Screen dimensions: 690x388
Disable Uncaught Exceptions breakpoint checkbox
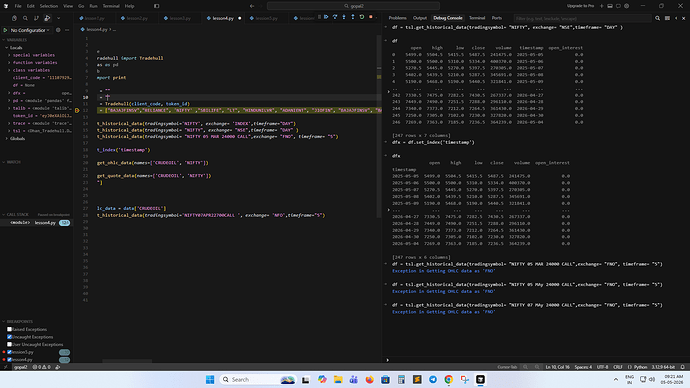(x=9, y=337)
